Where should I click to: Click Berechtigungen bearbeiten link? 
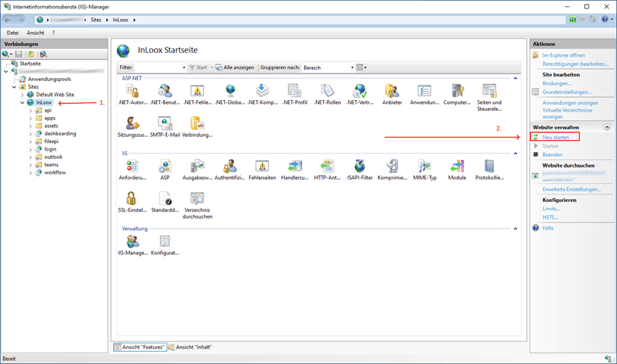pos(575,63)
